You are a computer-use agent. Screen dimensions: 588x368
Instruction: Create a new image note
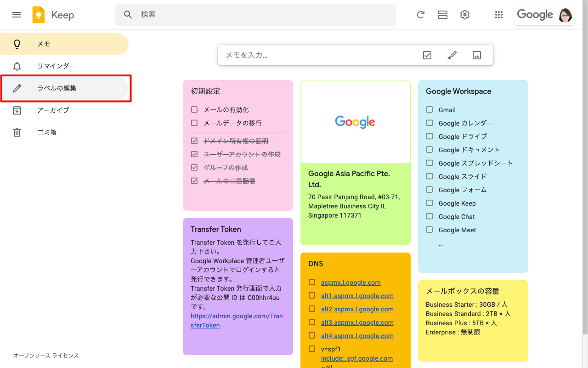(x=477, y=55)
